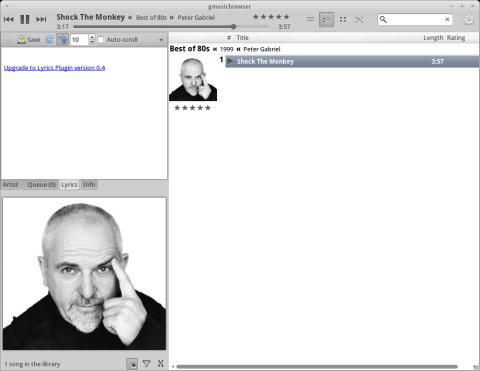Enable the Auto-scroll checkbox
480x371 pixels.
[x=101, y=40]
